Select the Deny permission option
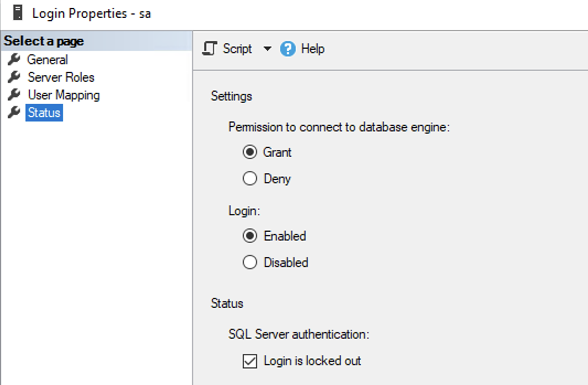588x385 pixels. [250, 179]
